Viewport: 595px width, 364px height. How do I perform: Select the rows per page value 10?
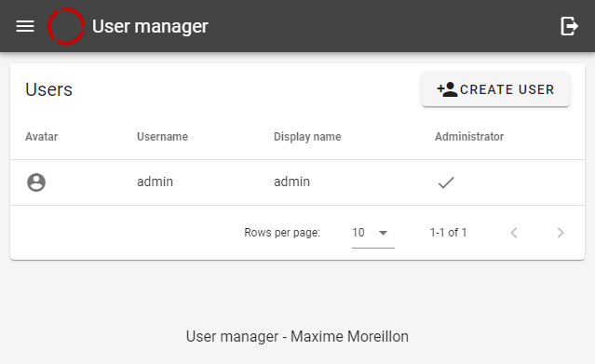pos(358,233)
